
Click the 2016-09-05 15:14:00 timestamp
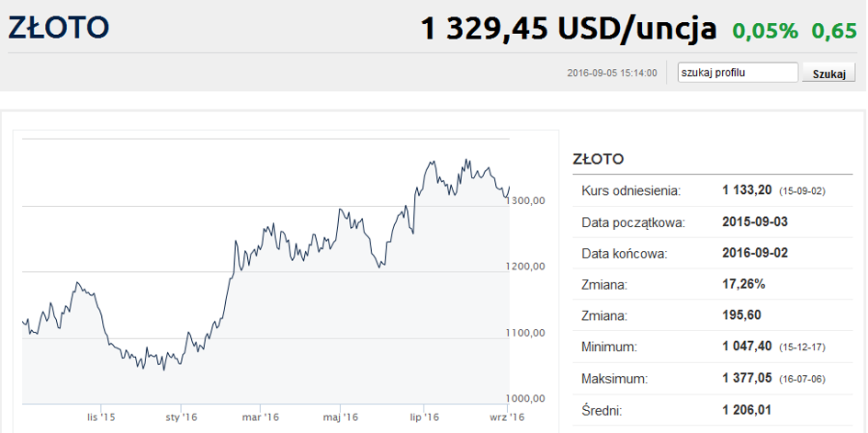point(613,74)
